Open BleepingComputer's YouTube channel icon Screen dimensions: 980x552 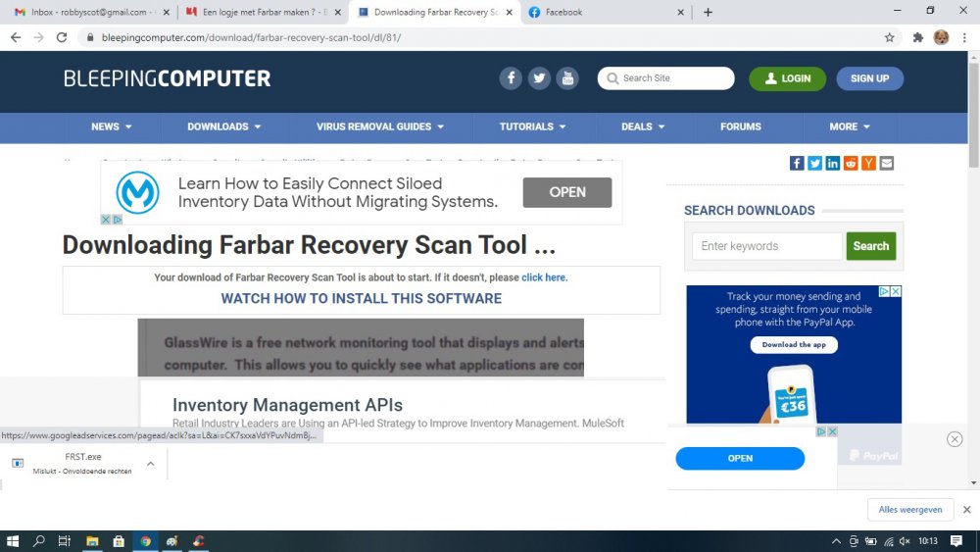pyautogui.click(x=567, y=78)
